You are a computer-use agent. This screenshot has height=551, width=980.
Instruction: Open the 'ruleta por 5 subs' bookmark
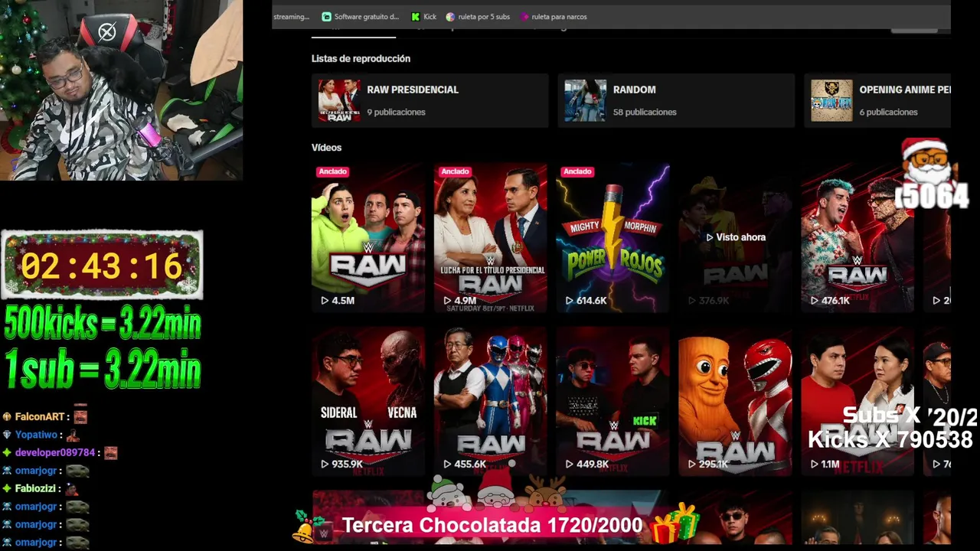[x=478, y=17]
